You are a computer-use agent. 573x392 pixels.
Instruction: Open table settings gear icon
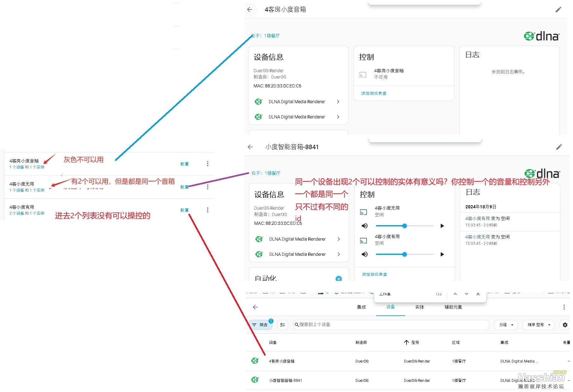click(565, 325)
